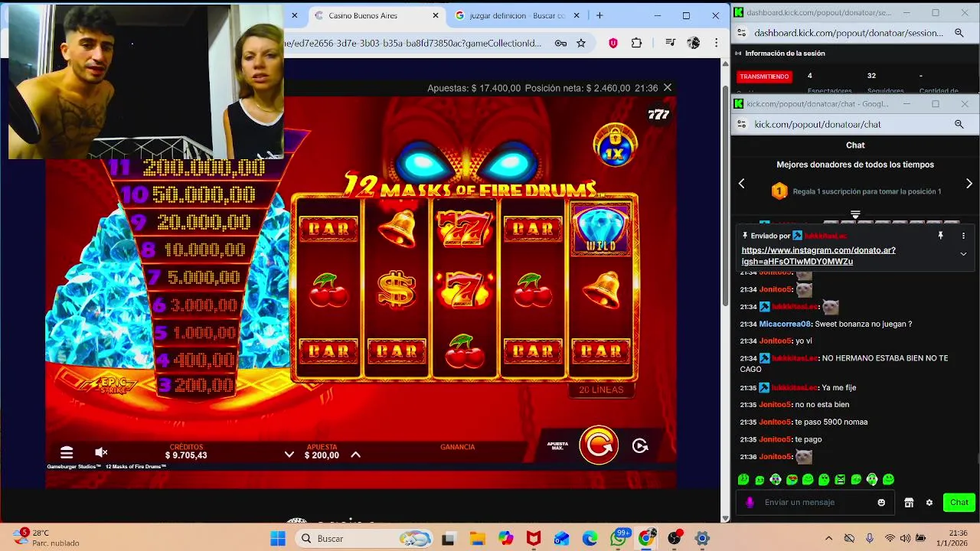This screenshot has height=551, width=980.
Task: Click the first green emote in the quick row
Action: click(743, 480)
